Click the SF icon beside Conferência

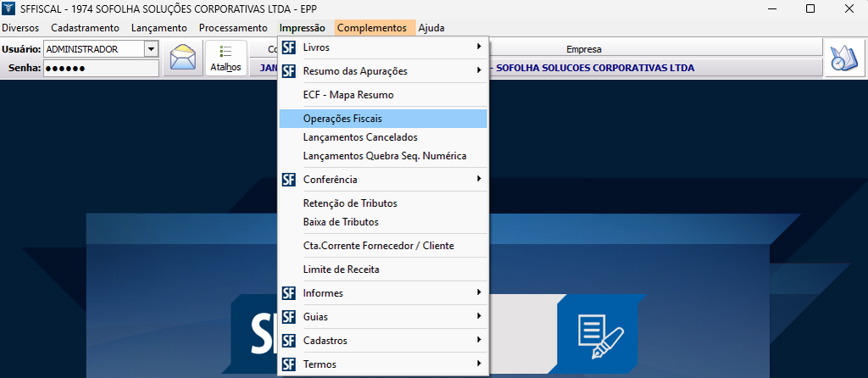(x=289, y=180)
